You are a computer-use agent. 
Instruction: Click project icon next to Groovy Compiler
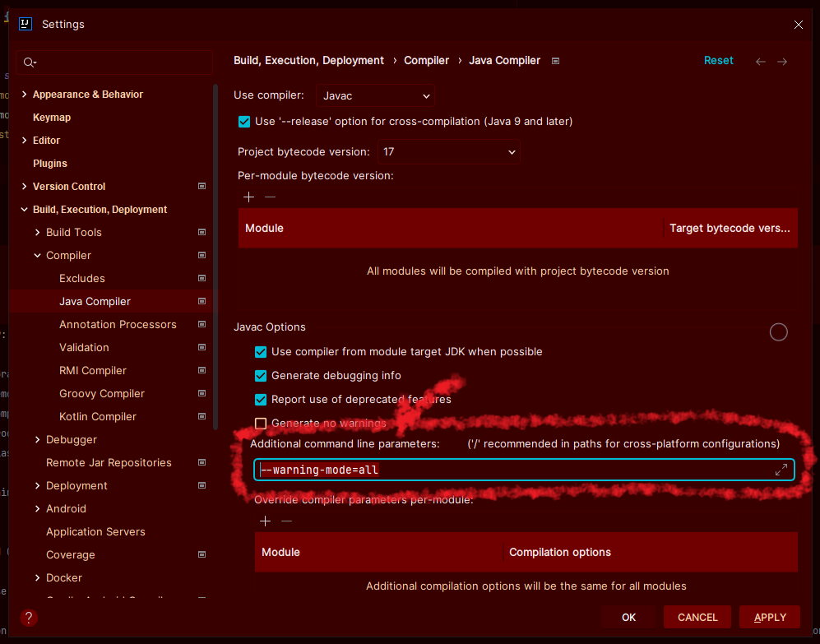[202, 393]
